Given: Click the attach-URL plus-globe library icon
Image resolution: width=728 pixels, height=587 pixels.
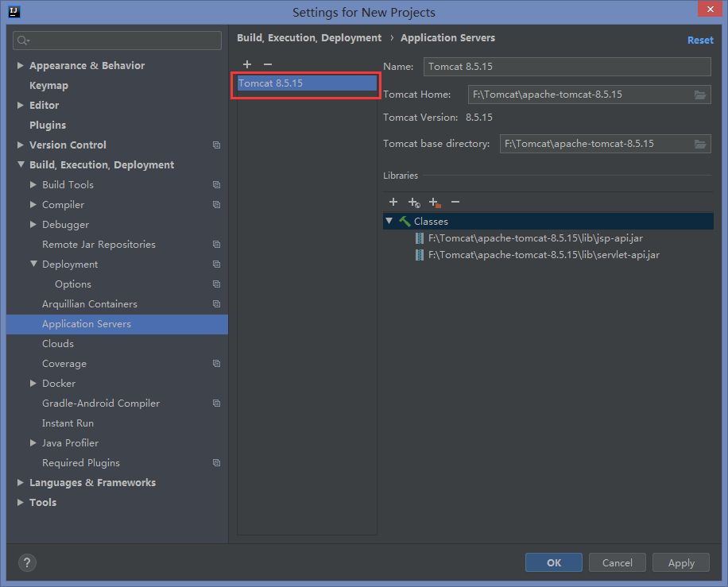Looking at the screenshot, I should (x=414, y=203).
